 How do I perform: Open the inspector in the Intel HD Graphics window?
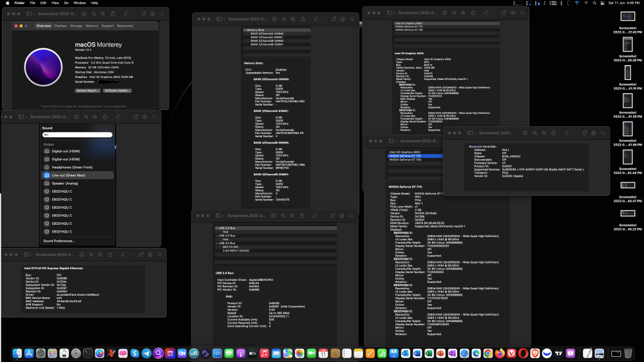(444, 13)
